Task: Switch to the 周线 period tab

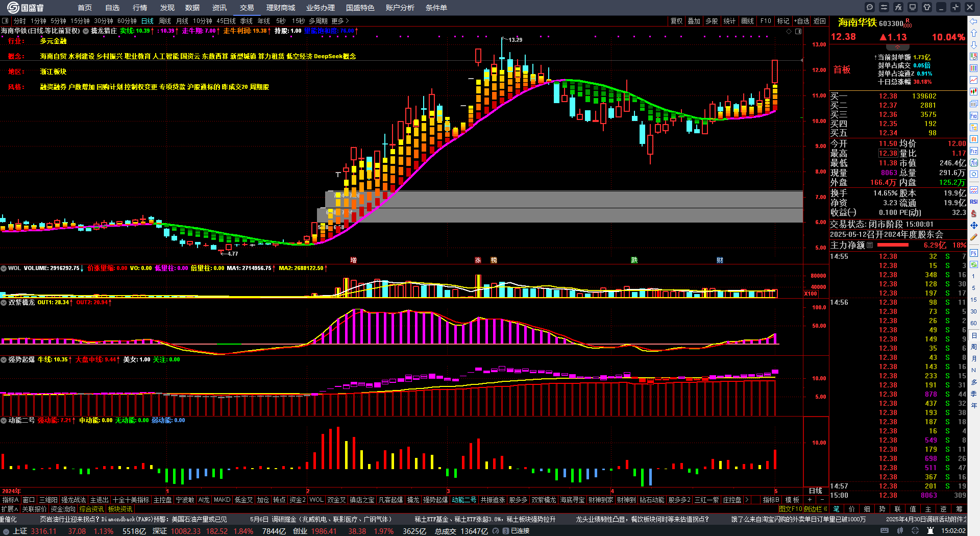Action: coord(165,21)
